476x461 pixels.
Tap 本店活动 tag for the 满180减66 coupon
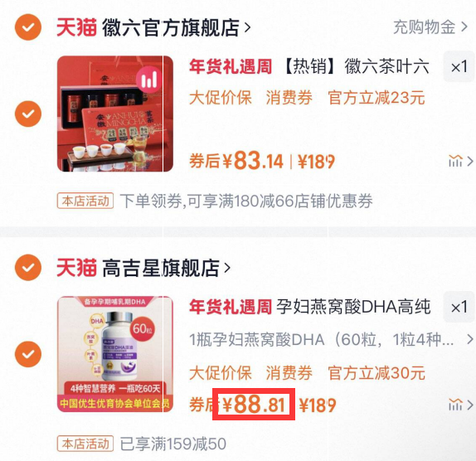click(x=85, y=201)
